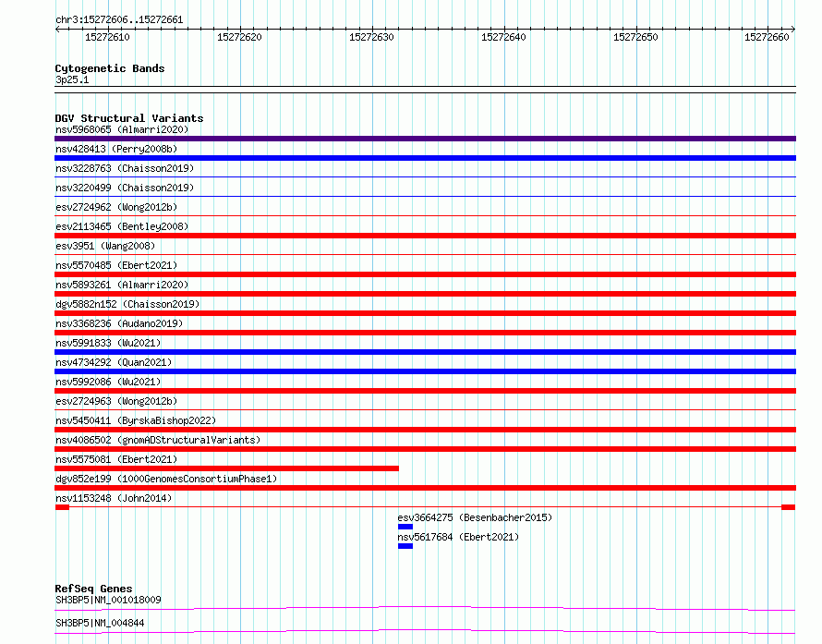Open variant esv2113465 (Bentley2008)

point(122,226)
